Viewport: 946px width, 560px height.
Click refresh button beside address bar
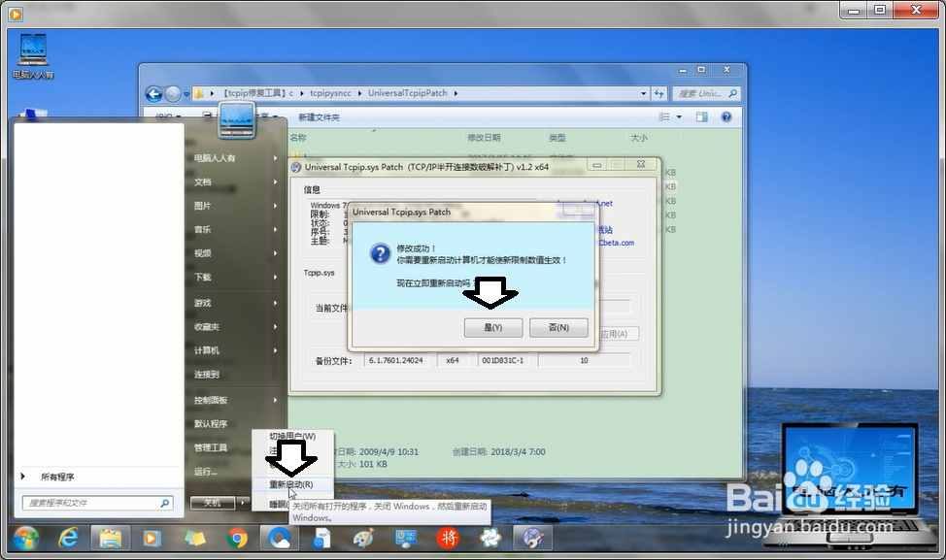pyautogui.click(x=659, y=93)
